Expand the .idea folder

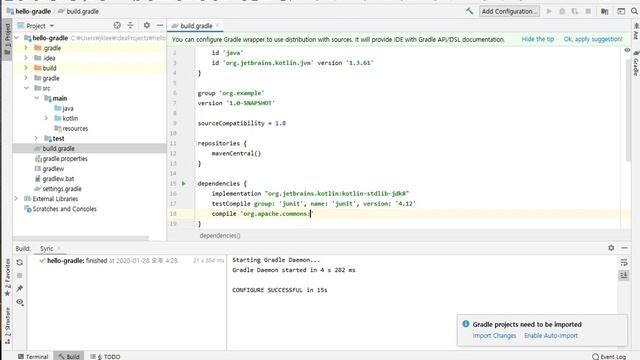click(x=26, y=58)
